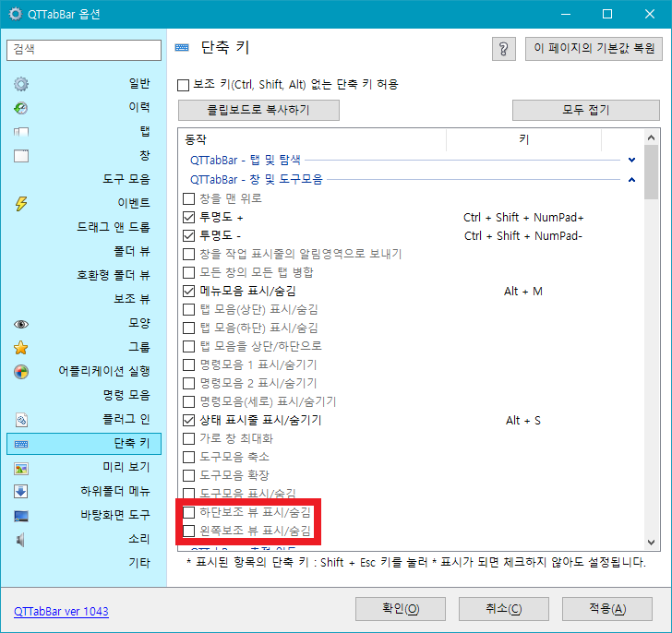The width and height of the screenshot is (672, 633).
Task: Open QTTabBar ver 1043 link
Action: point(61,611)
